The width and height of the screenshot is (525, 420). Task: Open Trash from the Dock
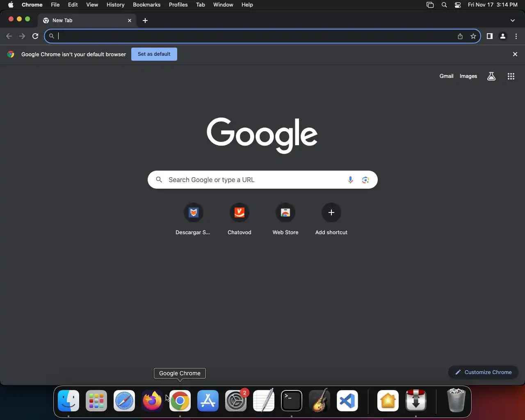click(x=456, y=400)
